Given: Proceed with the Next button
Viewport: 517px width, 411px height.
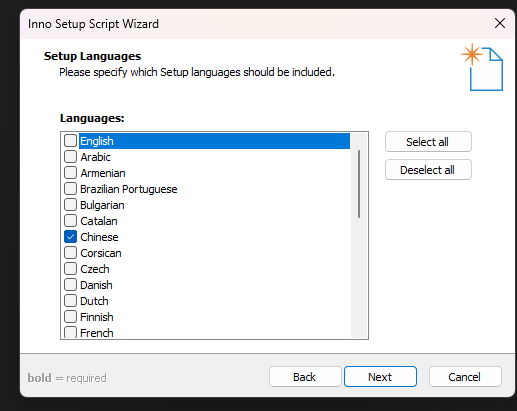Looking at the screenshot, I should (x=380, y=377).
